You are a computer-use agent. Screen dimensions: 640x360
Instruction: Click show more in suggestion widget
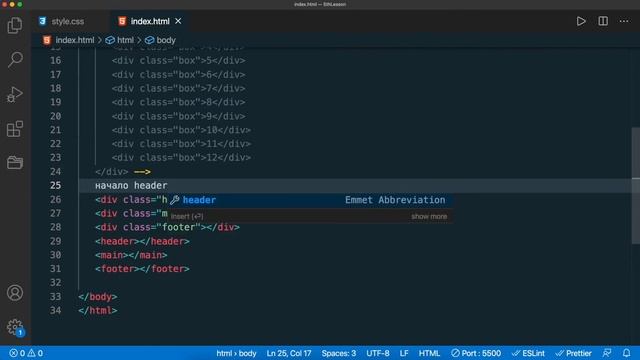pos(429,216)
